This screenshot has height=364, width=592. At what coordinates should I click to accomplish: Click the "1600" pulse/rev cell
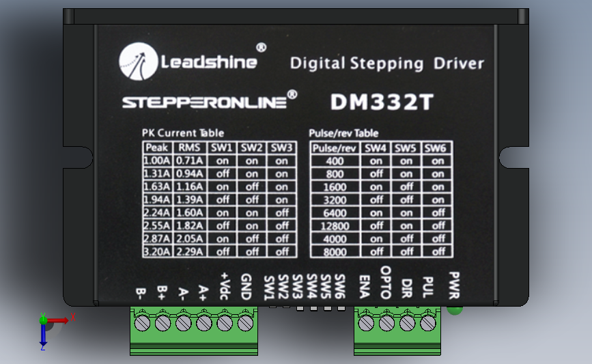tap(335, 187)
